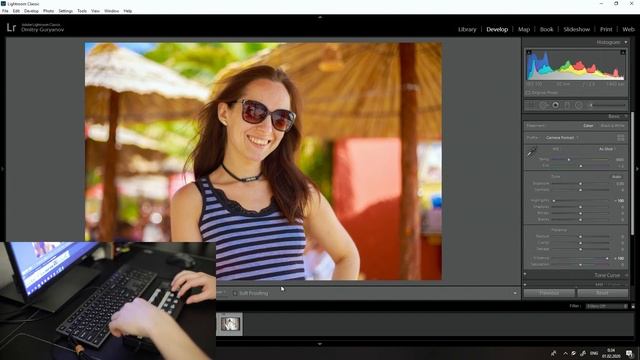Expand the HSL / Color panel
This screenshot has width=640, height=360.
[x=627, y=284]
